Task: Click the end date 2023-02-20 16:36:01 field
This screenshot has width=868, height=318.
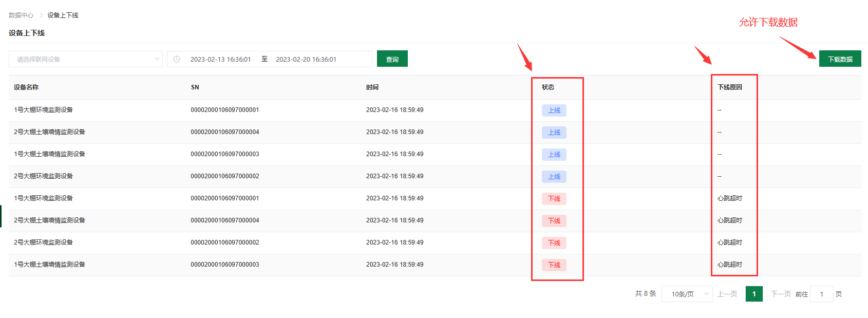Action: click(306, 59)
